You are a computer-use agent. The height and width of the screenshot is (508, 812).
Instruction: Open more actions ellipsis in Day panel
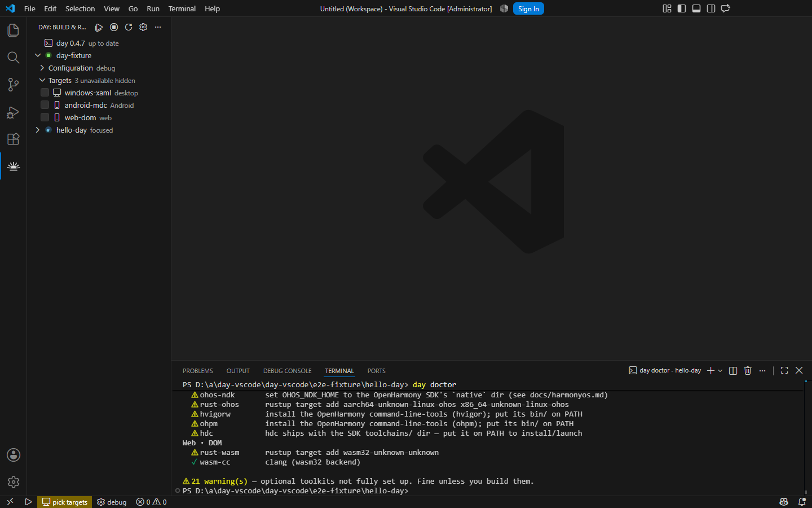(x=158, y=27)
